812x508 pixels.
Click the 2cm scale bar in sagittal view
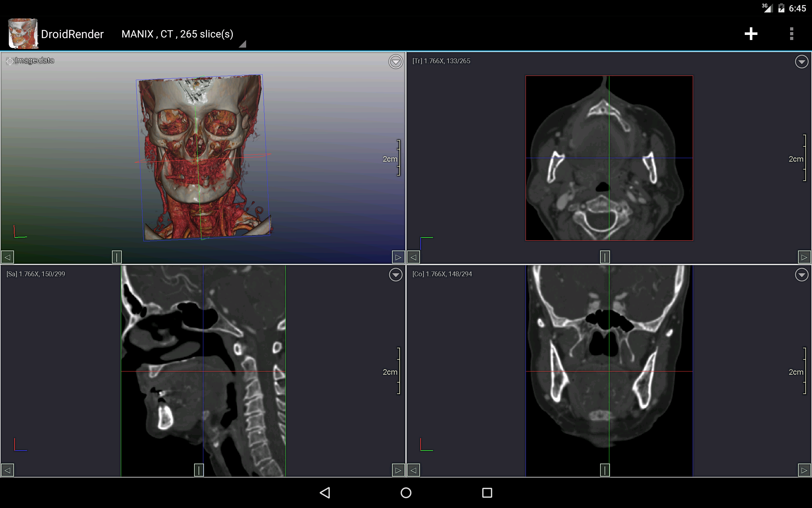(x=391, y=371)
